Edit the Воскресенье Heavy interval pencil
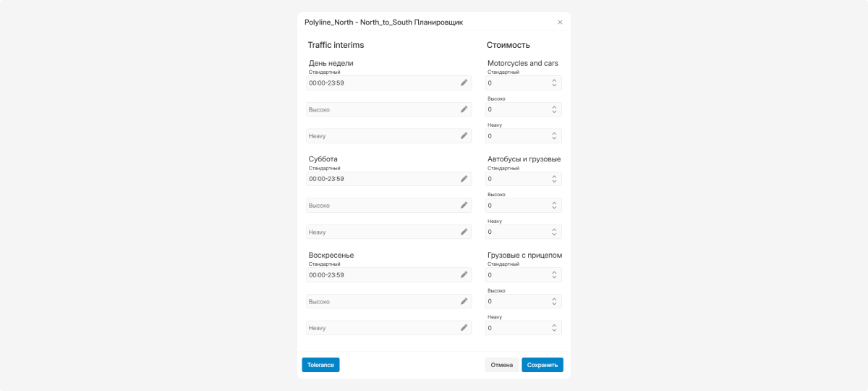This screenshot has width=868, height=391. click(x=464, y=327)
